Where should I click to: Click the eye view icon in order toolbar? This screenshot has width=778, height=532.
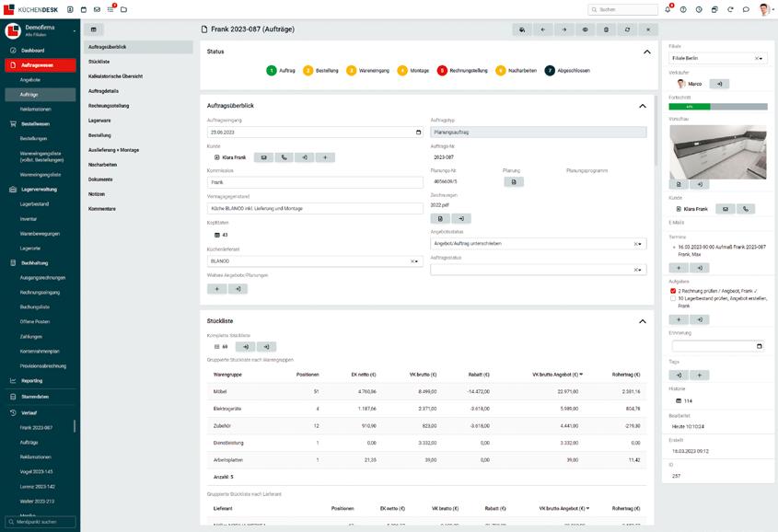click(585, 29)
